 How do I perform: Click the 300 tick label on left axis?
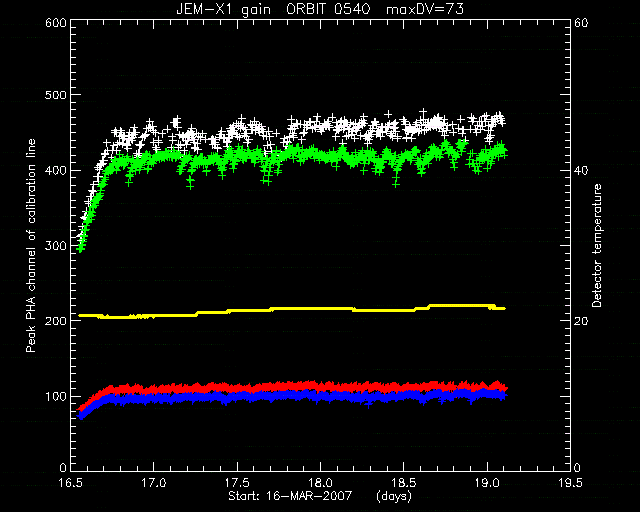56,245
